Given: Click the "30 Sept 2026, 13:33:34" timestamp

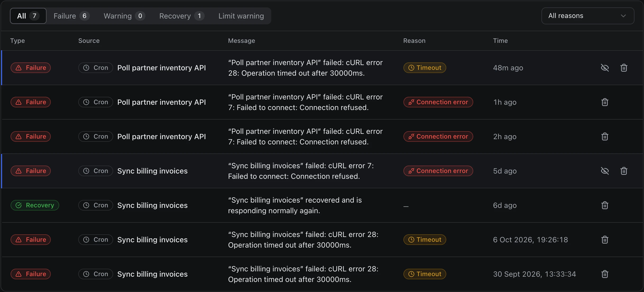Looking at the screenshot, I should (534, 274).
